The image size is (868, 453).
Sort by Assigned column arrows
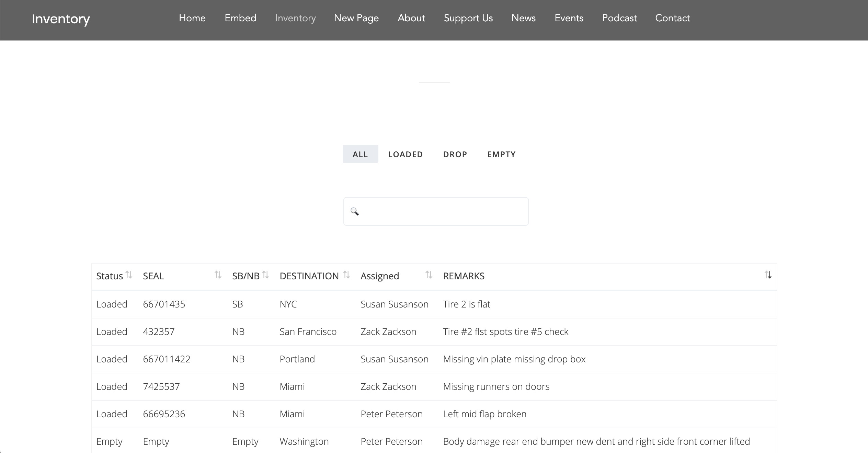[x=429, y=275]
